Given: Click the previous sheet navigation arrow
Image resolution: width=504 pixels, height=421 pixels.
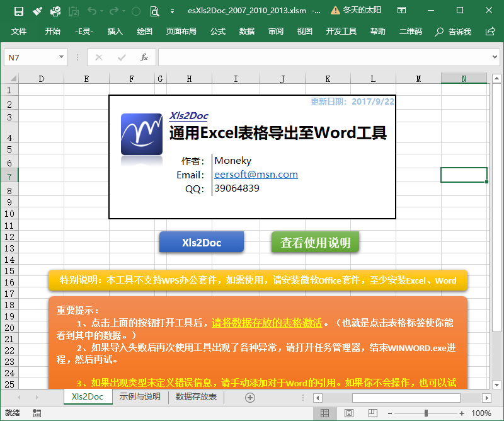Looking at the screenshot, I should (20, 398).
